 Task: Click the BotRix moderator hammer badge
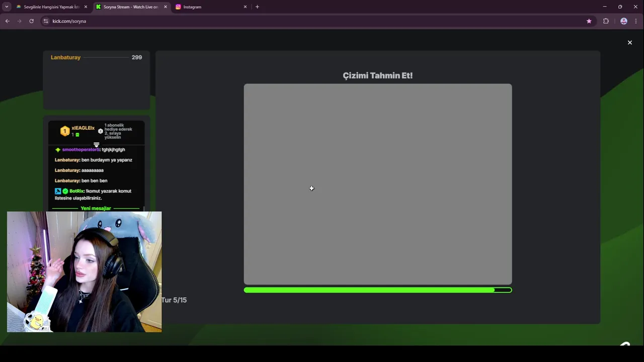tap(58, 191)
